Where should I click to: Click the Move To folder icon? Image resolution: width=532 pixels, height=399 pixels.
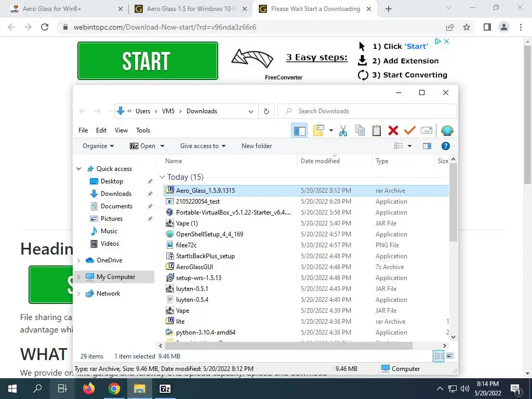pos(318,130)
